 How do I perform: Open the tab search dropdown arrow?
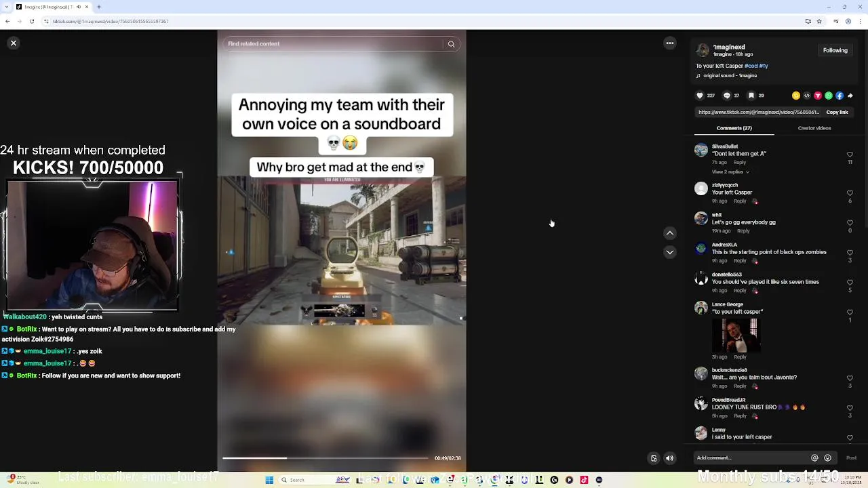point(7,7)
